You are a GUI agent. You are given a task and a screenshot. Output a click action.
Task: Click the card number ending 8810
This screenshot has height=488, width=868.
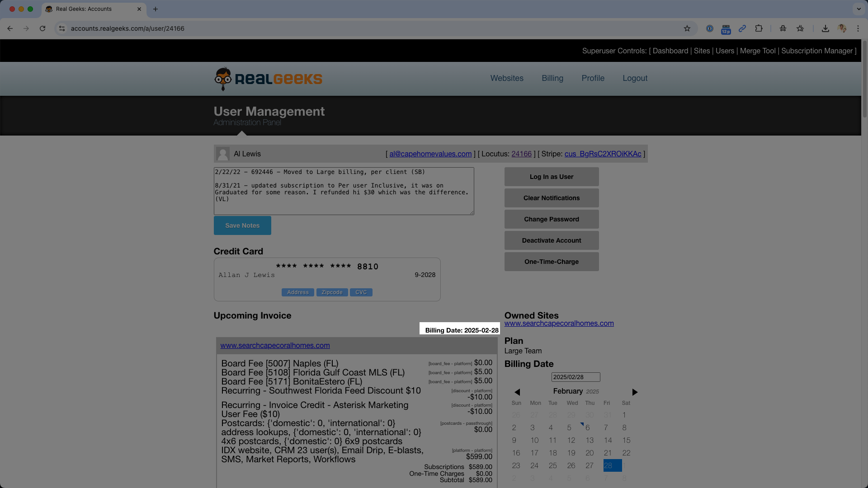click(327, 267)
